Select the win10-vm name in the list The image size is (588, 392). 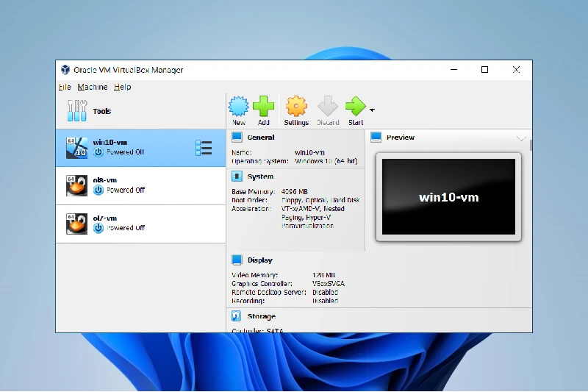(110, 143)
